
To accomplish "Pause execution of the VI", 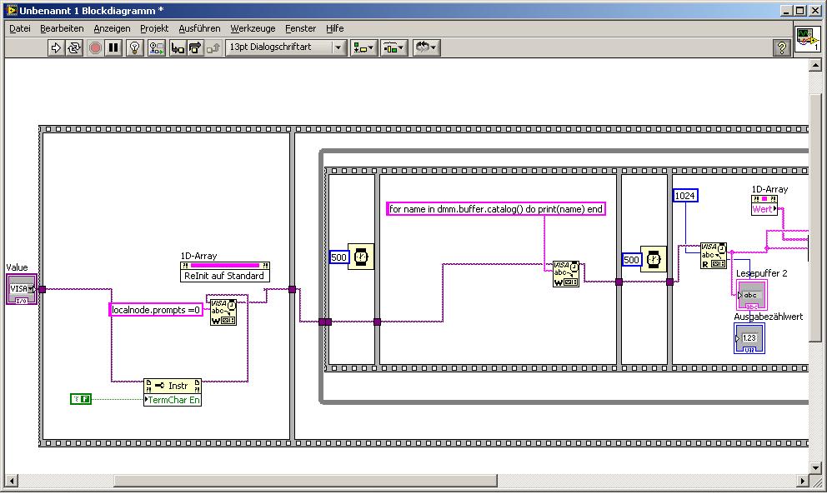I will coord(113,48).
